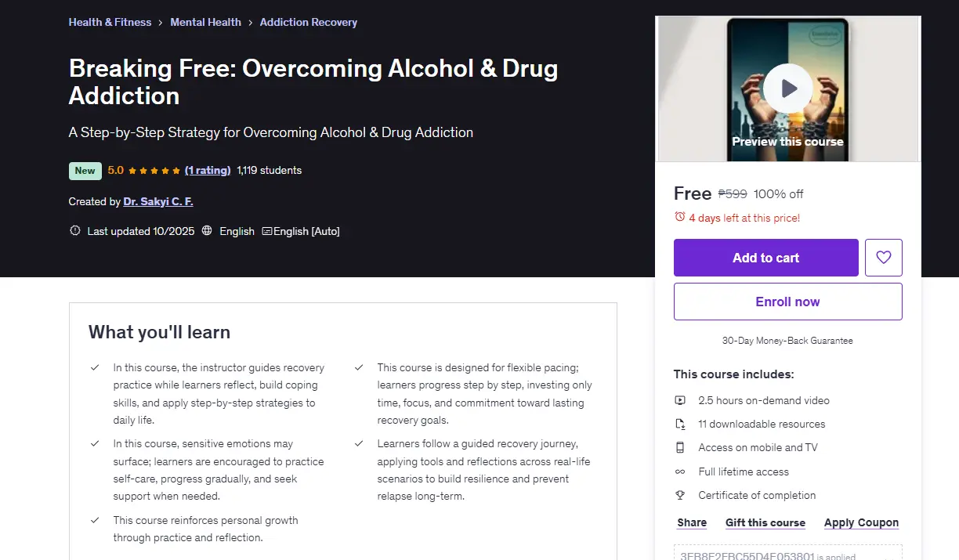Click the Add to cart button
Viewport: 959px width, 560px height.
coord(766,258)
